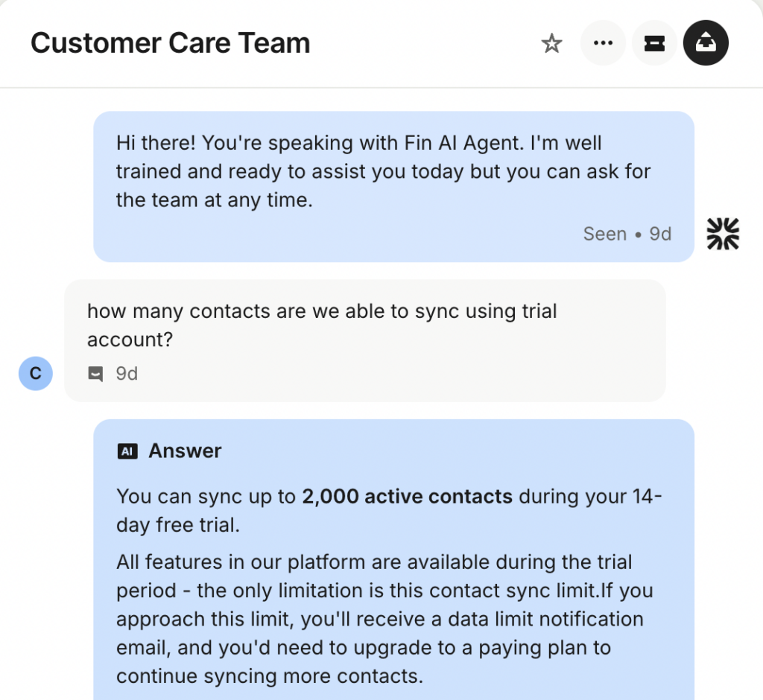This screenshot has width=763, height=700.
Task: Click the 'ask for the team' greeting line
Action: (384, 172)
